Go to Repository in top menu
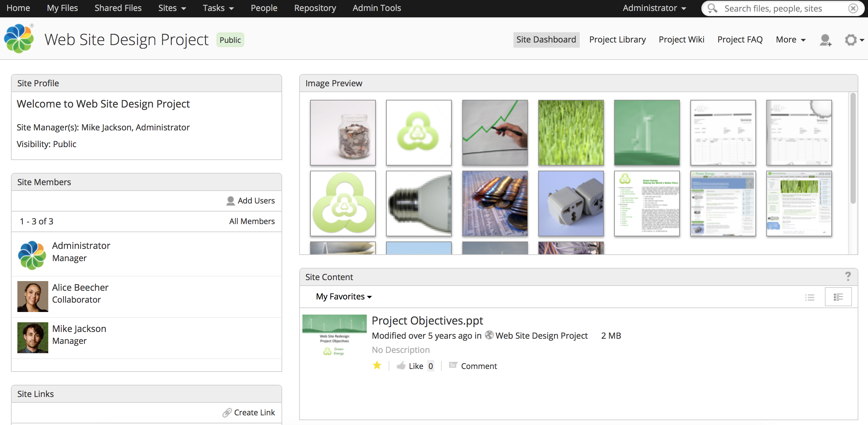Viewport: 868px width, 425px height. pyautogui.click(x=315, y=8)
